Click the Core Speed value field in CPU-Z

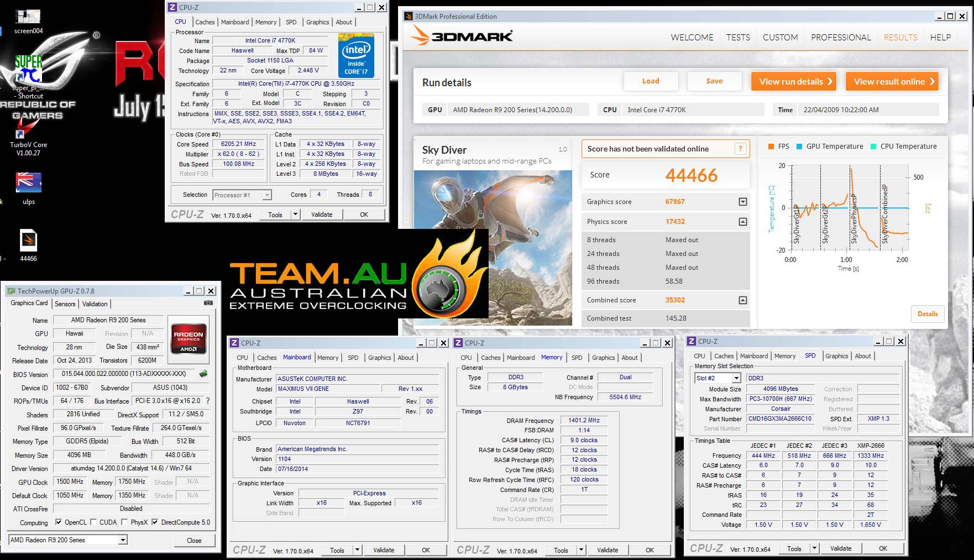click(238, 144)
